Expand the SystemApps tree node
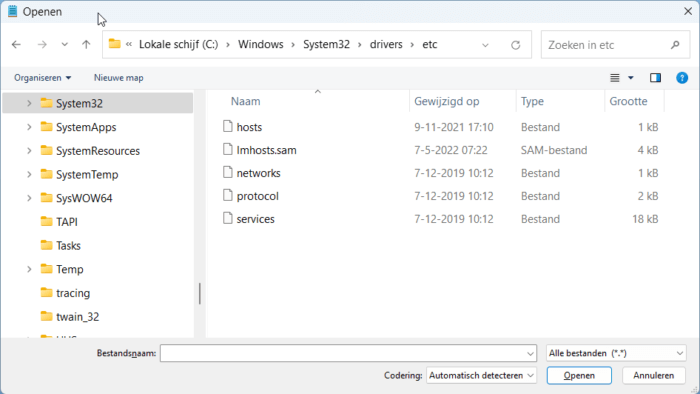Image resolution: width=700 pixels, height=394 pixels. tap(29, 127)
